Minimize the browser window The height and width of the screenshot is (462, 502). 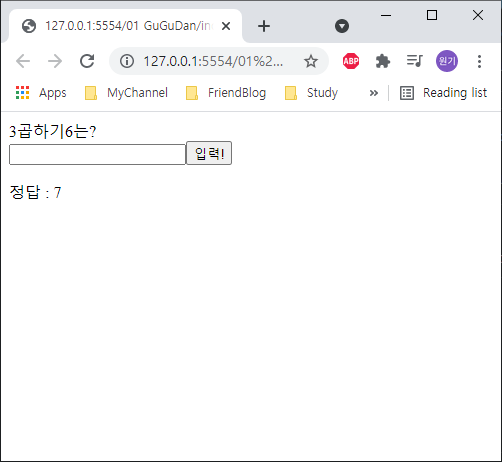(x=386, y=15)
